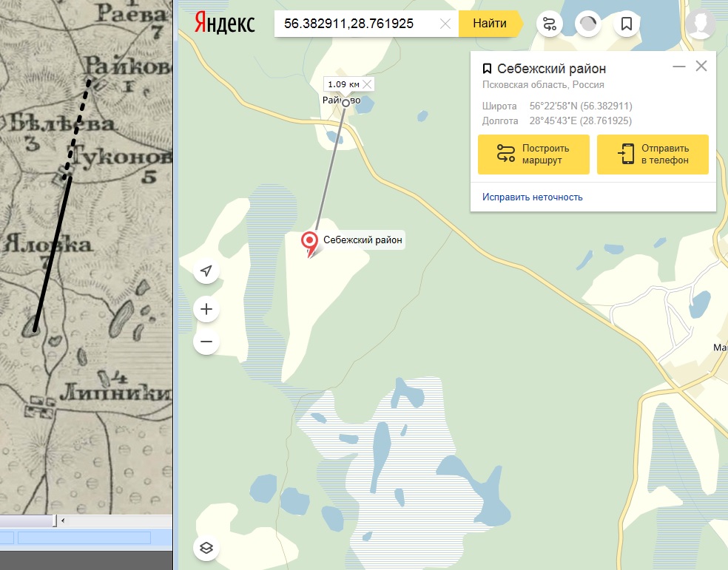Click the red location pin marker
The height and width of the screenshot is (570, 728).
pyautogui.click(x=309, y=244)
